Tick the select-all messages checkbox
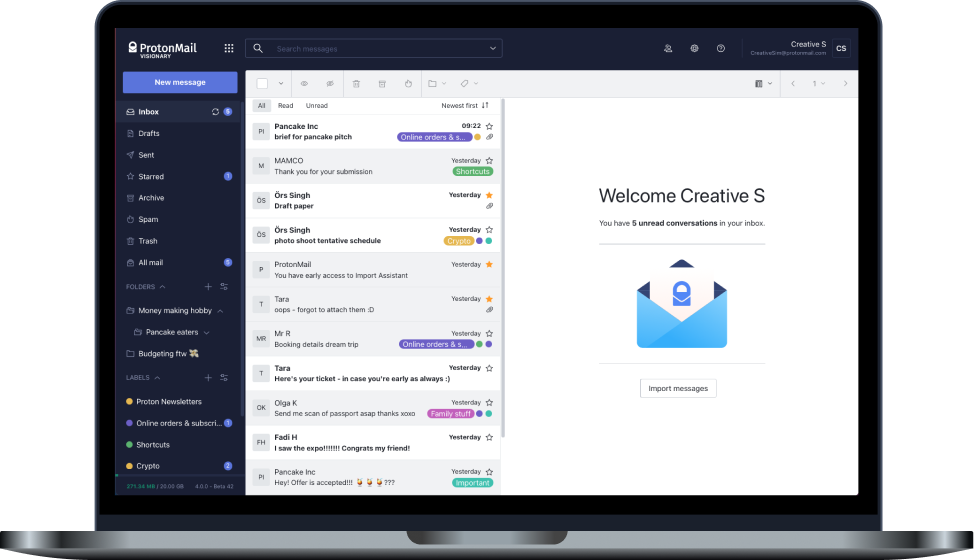974x560 pixels. tap(262, 84)
